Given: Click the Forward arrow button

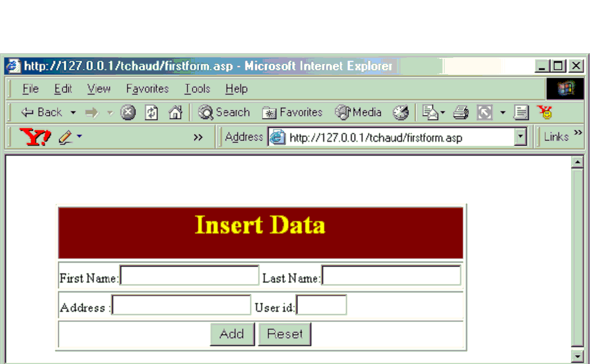Looking at the screenshot, I should [x=92, y=113].
